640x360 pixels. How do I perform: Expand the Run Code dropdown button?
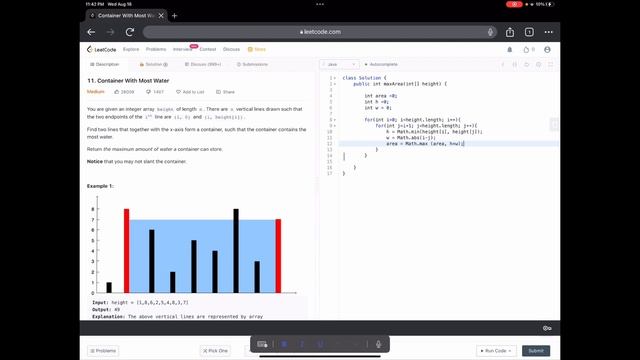[x=496, y=351]
